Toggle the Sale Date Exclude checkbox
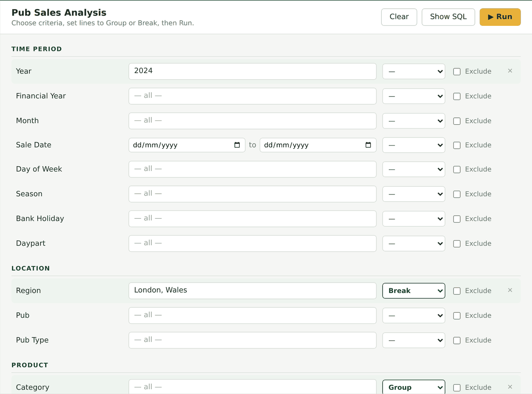Viewport: 532px width, 394px height. point(457,145)
